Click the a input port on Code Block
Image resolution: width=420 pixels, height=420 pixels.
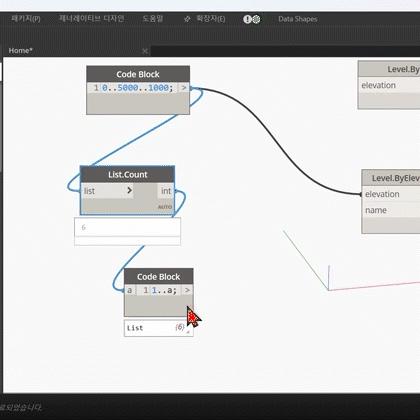click(x=130, y=290)
